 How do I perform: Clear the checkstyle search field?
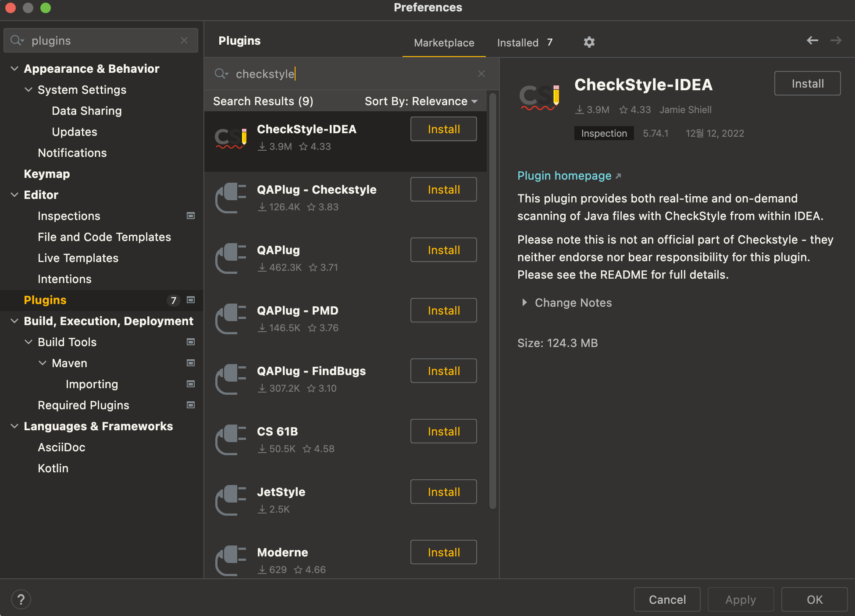tap(481, 74)
